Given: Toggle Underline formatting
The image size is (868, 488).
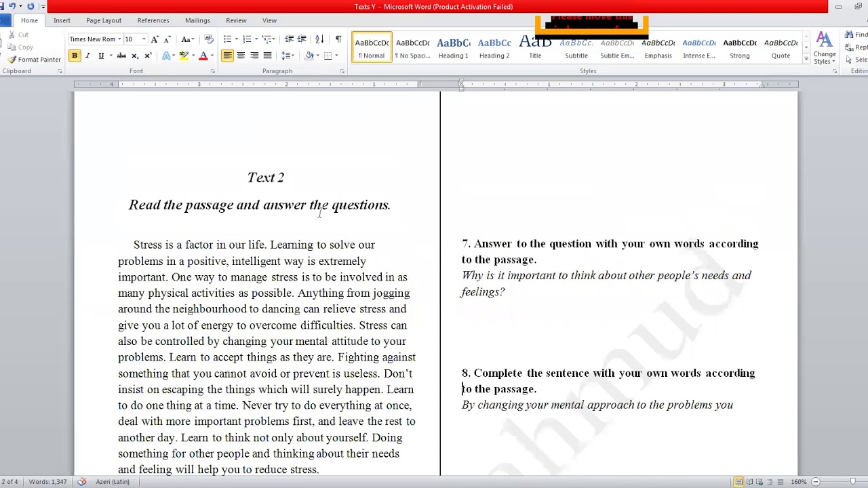Looking at the screenshot, I should 101,56.
